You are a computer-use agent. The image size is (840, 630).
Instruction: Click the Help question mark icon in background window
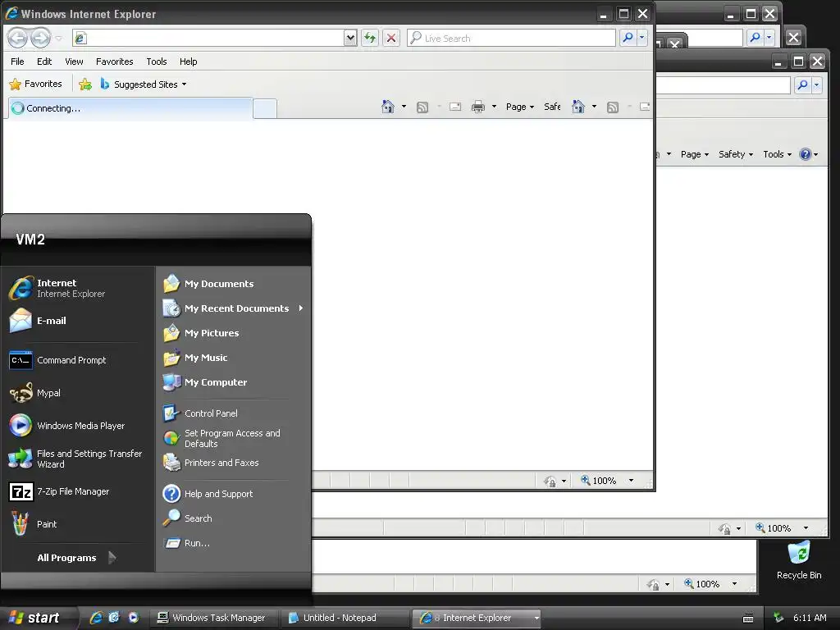coord(806,154)
